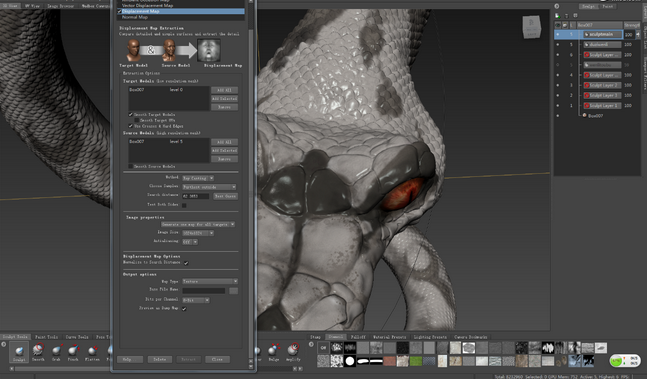Select the Flatten sculpt tool

coord(92,352)
